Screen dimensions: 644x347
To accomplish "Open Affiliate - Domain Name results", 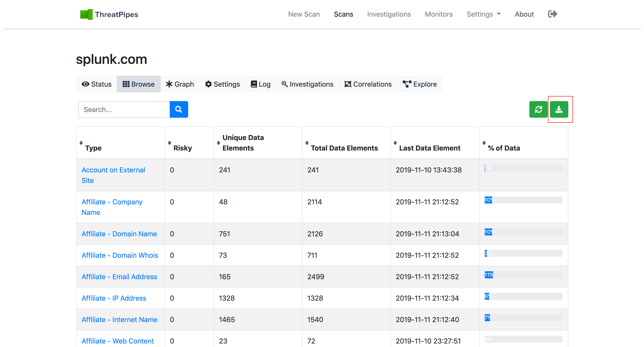I will [x=119, y=234].
